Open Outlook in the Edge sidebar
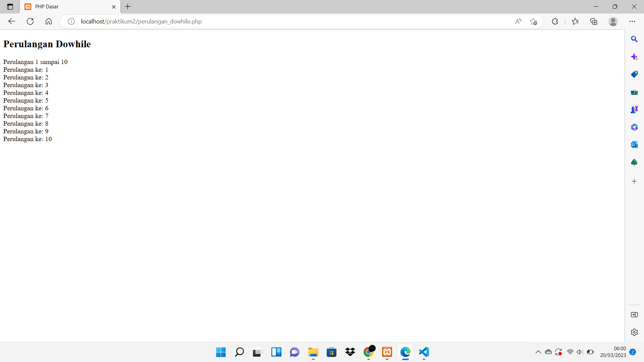Image resolution: width=644 pixels, height=362 pixels. tap(634, 145)
